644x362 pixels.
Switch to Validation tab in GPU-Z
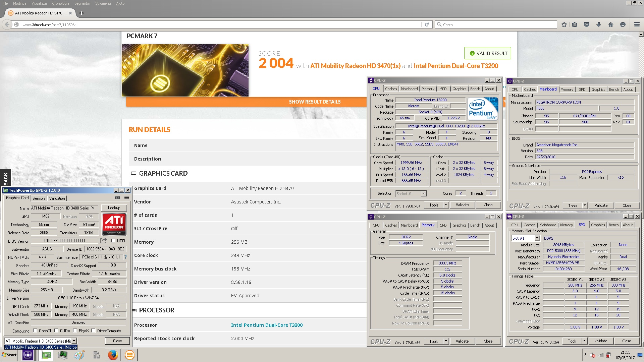[57, 198]
